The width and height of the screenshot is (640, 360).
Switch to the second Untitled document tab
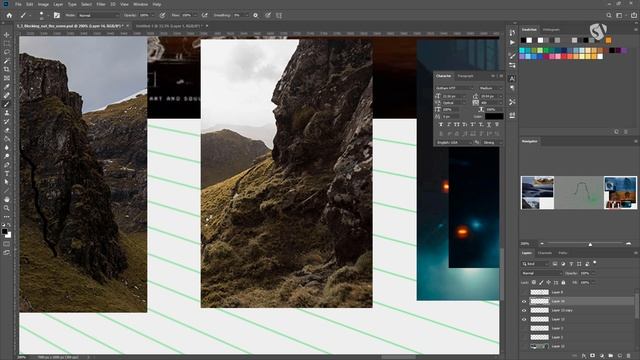[169, 26]
